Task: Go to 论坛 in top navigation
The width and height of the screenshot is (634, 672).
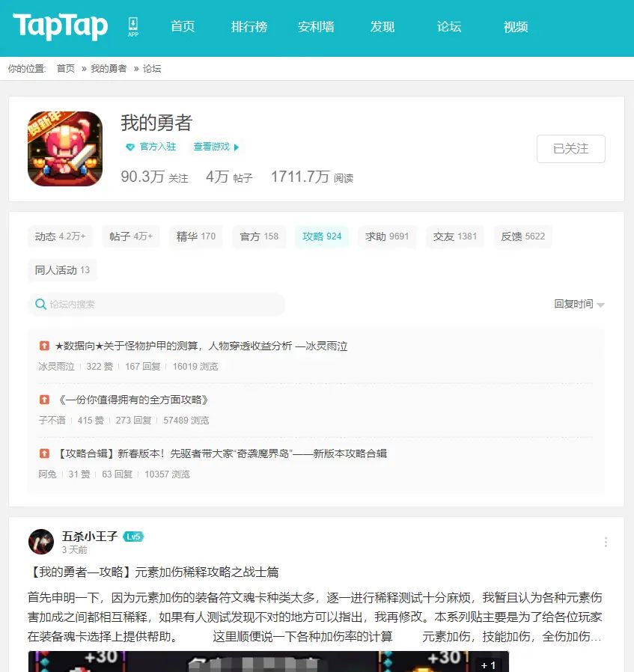Action: click(449, 27)
